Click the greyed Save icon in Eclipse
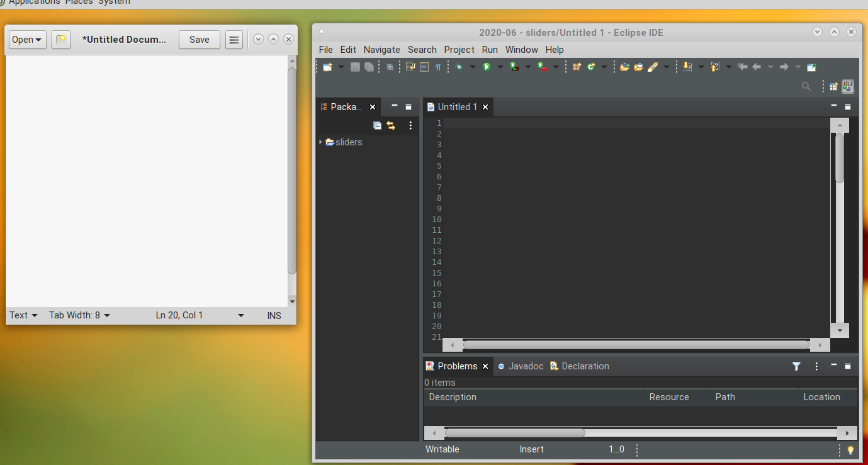Screen dimensions: 868x465 (355, 67)
